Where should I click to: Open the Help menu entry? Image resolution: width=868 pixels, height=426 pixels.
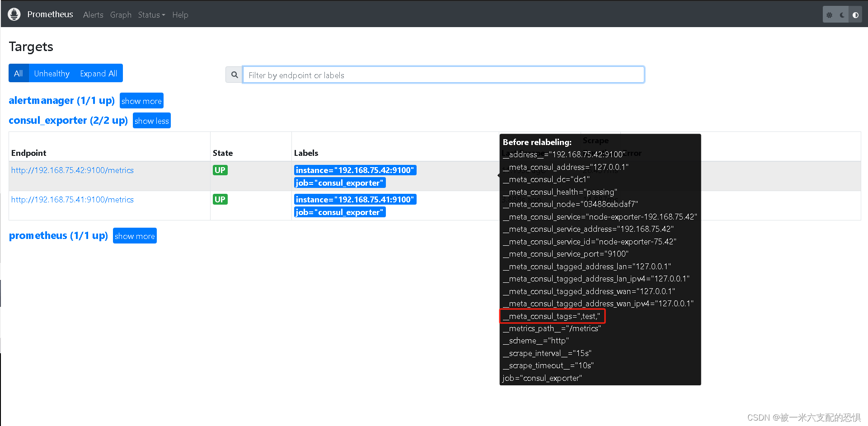[180, 14]
